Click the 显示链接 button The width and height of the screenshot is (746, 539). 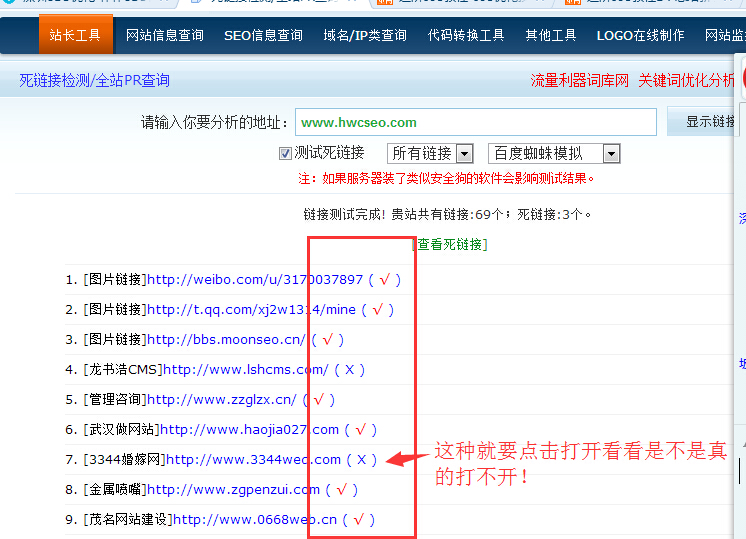click(x=708, y=122)
